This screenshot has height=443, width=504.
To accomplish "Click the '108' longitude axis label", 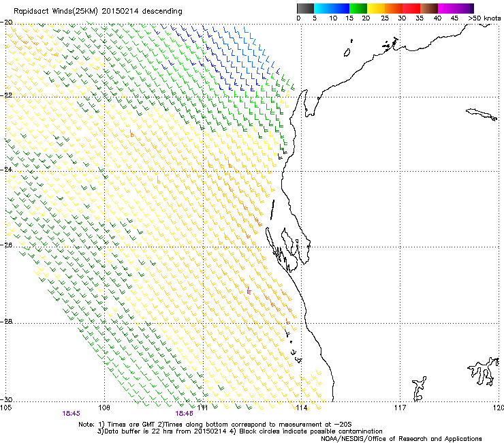I will coord(104,408).
